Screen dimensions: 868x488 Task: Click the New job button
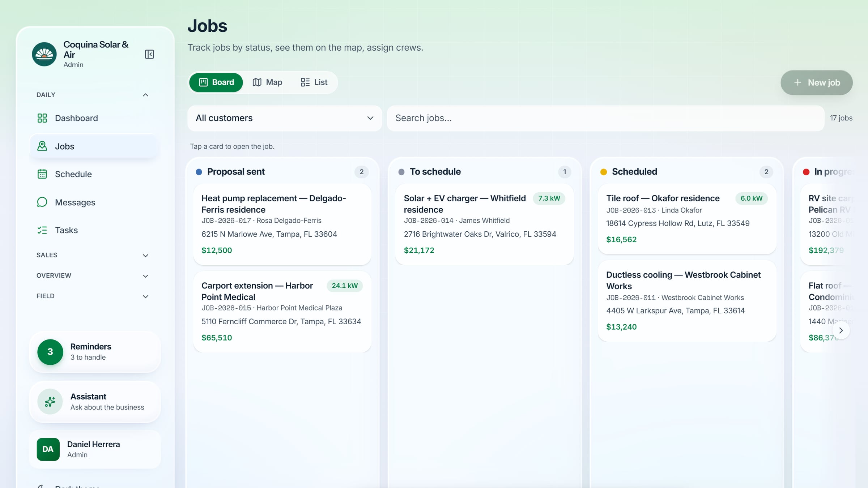click(816, 83)
